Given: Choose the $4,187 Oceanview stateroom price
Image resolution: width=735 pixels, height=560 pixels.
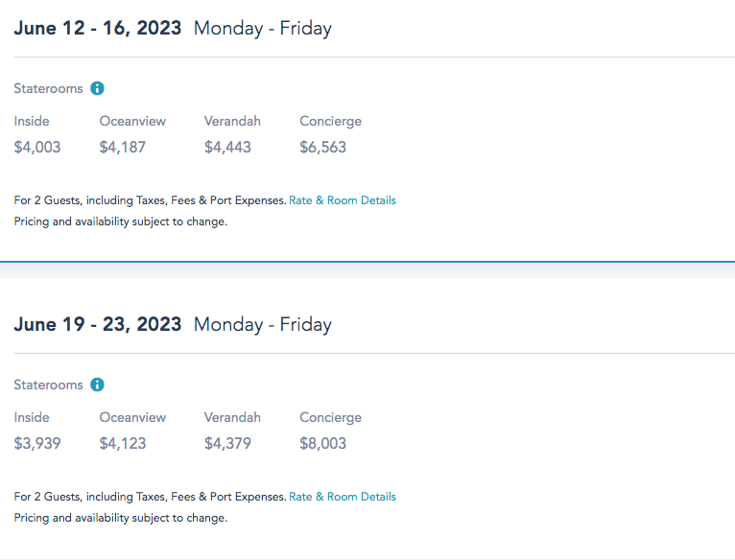Looking at the screenshot, I should click(x=123, y=147).
